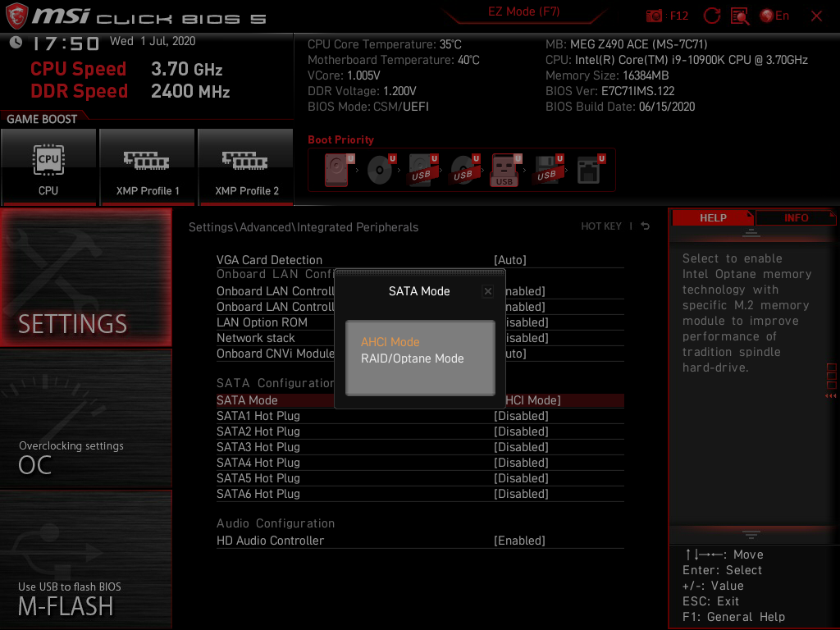The height and width of the screenshot is (630, 840).
Task: Activate the XMP Profile 1 tile
Action: [x=147, y=167]
